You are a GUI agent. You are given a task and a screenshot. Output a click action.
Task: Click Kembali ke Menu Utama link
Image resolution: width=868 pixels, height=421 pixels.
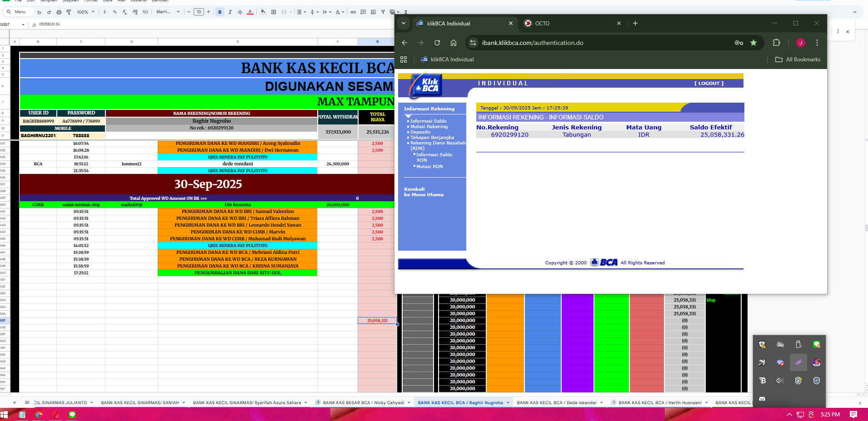424,192
